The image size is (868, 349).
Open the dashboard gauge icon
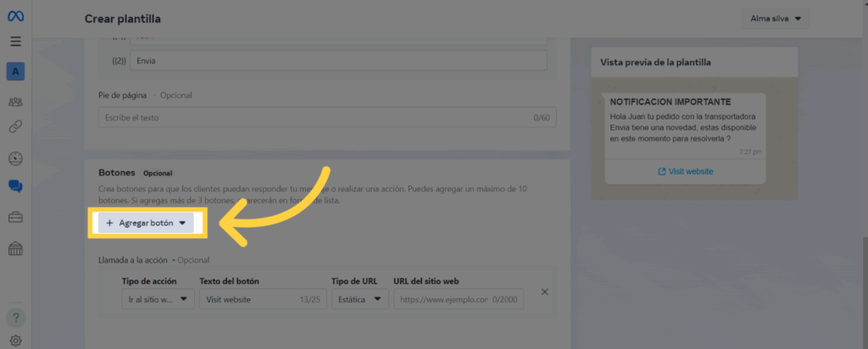(15, 158)
